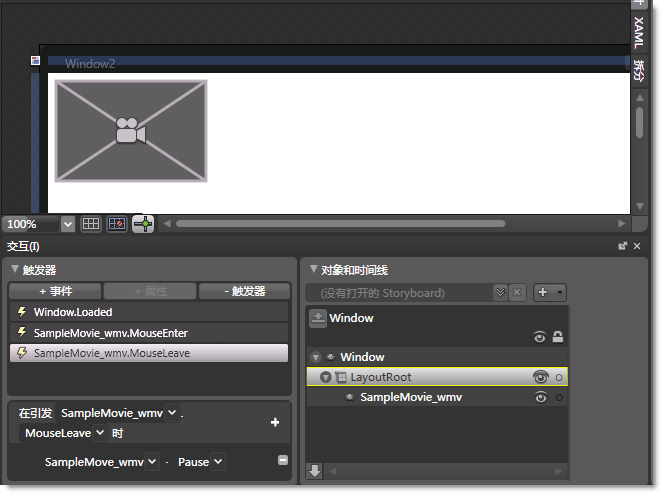The image size is (662, 494).
Task: Toggle snapping to snaplines icon
Action: point(143,224)
